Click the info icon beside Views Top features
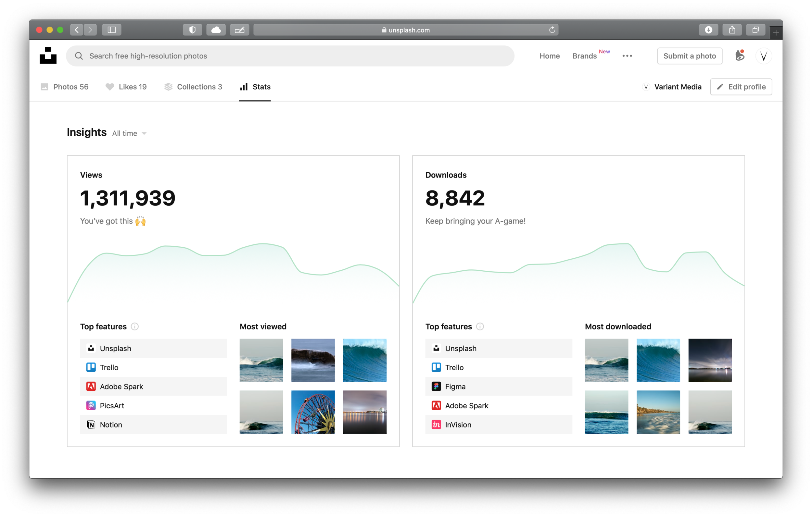Viewport: 812px width, 517px height. tap(134, 326)
